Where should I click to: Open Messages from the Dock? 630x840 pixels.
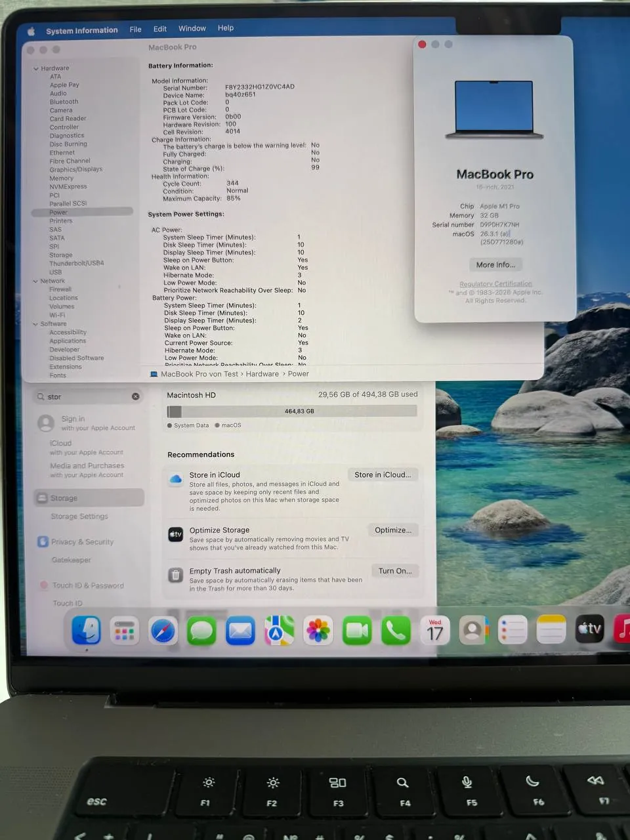coord(201,631)
